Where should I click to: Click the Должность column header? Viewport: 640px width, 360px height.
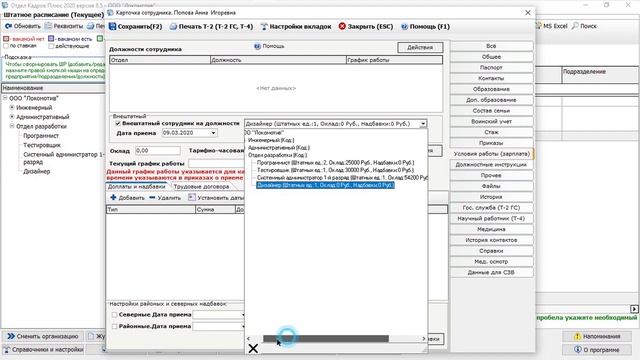278,60
